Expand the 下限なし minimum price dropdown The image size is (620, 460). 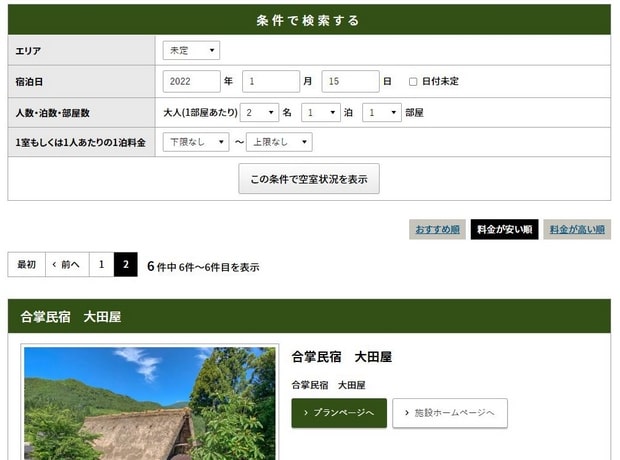tap(196, 142)
